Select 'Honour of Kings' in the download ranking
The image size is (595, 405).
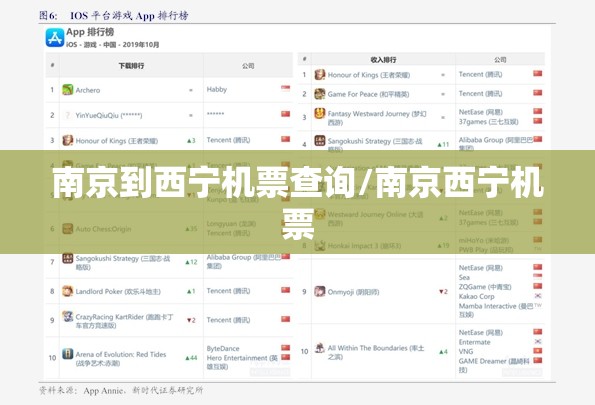(116, 141)
